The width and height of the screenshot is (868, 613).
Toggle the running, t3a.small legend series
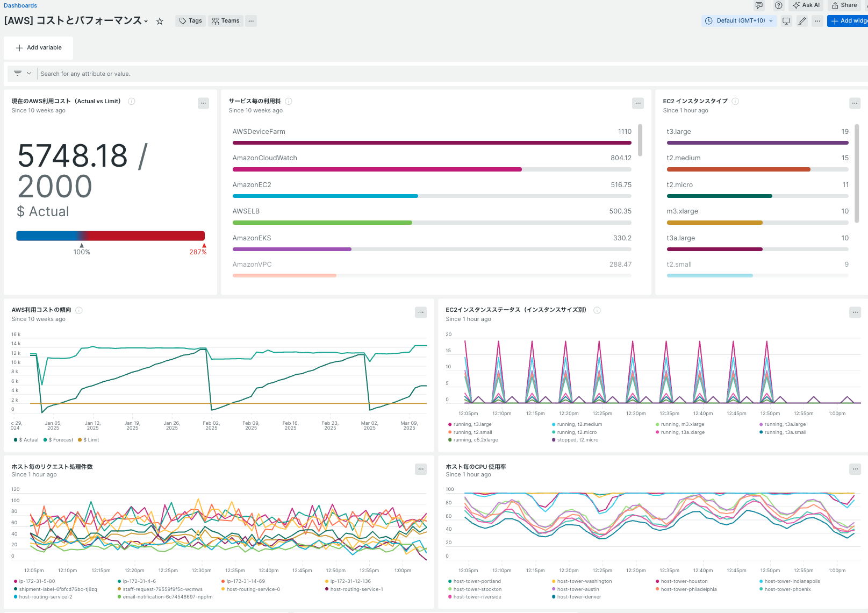tap(783, 432)
